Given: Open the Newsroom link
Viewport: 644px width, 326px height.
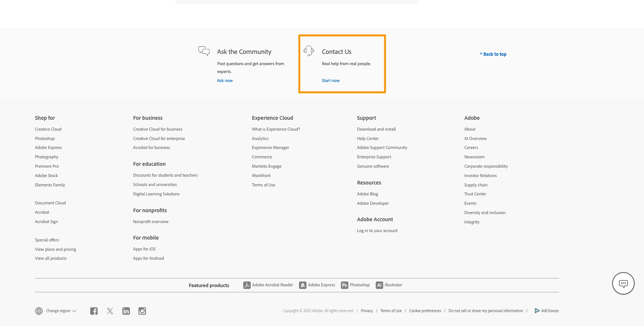Looking at the screenshot, I should click(x=474, y=157).
